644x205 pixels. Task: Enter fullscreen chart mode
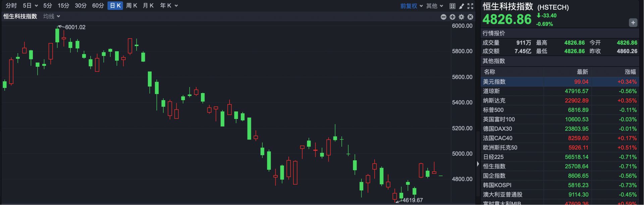pos(470,6)
